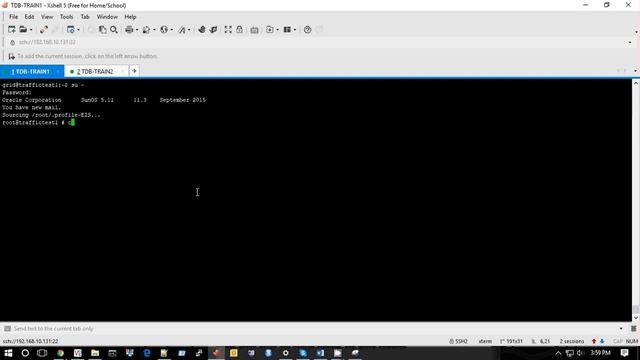The height and width of the screenshot is (360, 640).
Task: Open the Action Center notification icon
Action: click(x=624, y=353)
